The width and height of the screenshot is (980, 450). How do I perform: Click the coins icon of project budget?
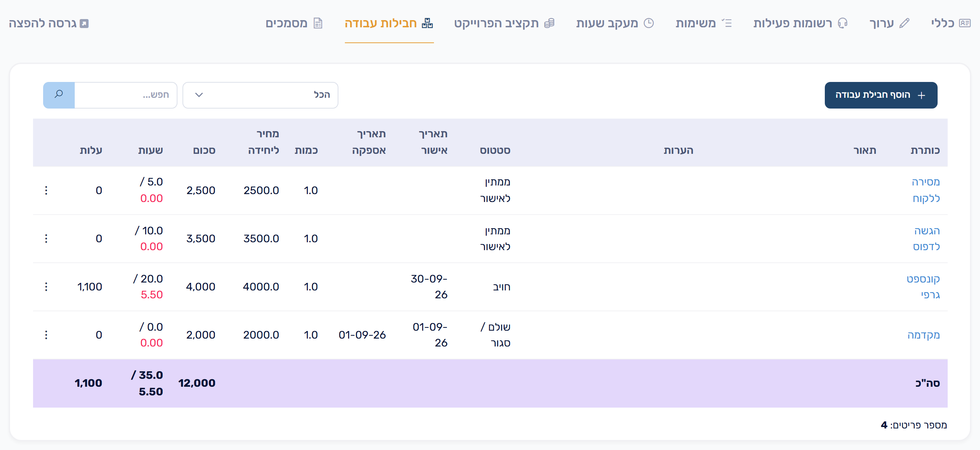point(549,23)
